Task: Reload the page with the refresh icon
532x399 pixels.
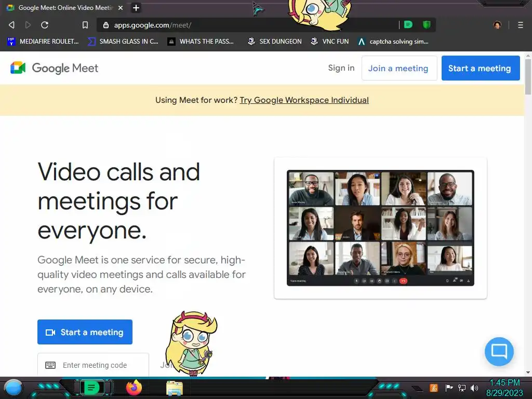Action: 45,25
